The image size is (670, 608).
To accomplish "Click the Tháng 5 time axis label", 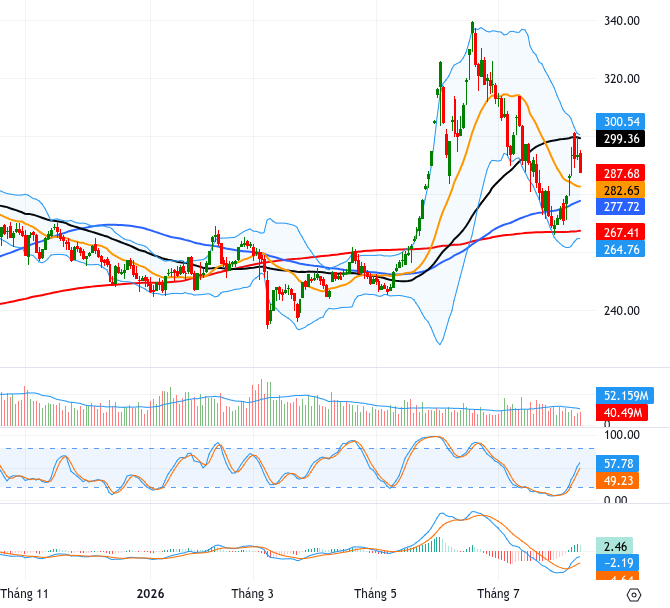I will (x=375, y=593).
